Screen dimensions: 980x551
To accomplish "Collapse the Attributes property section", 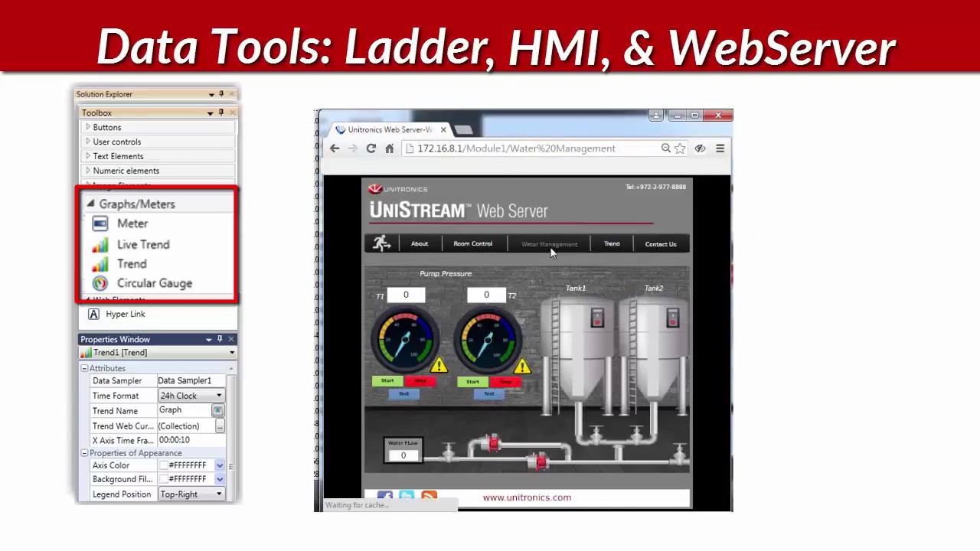I will click(x=84, y=368).
